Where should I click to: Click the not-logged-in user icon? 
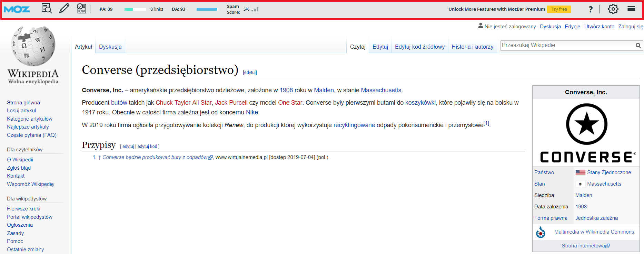pos(480,26)
